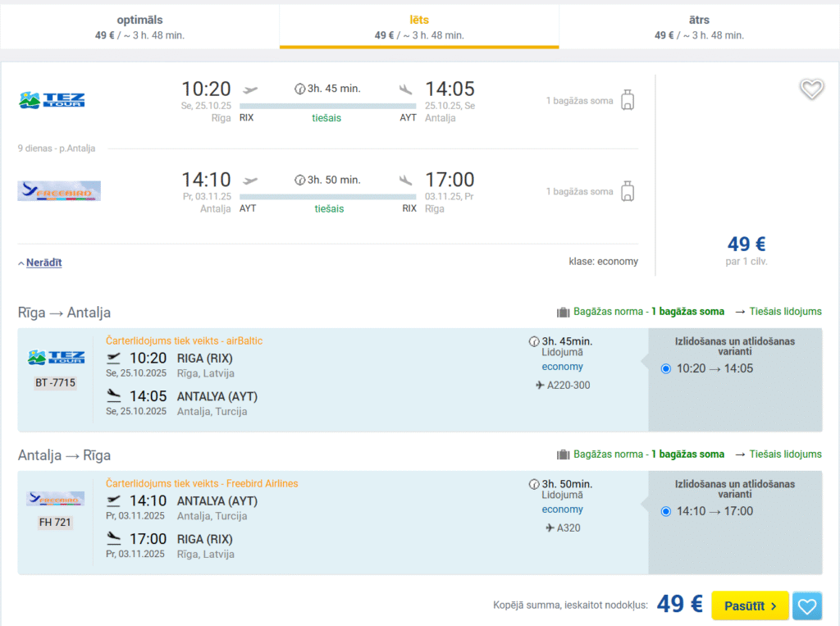Viewport: 840px width, 626px height.
Task: Click the economy link in Rīga → Antalja details
Action: pos(562,367)
